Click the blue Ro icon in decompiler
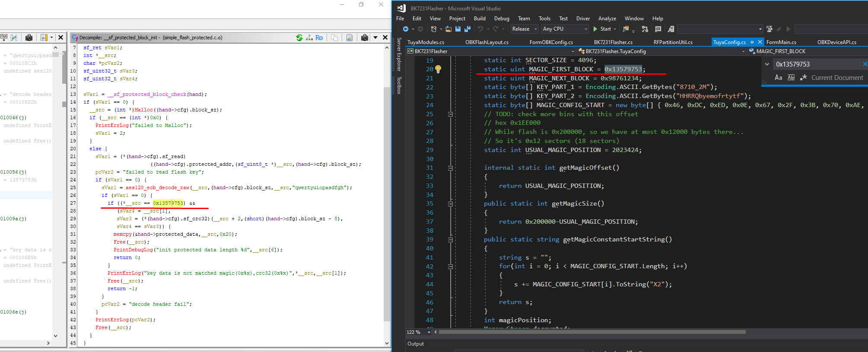 (x=319, y=38)
